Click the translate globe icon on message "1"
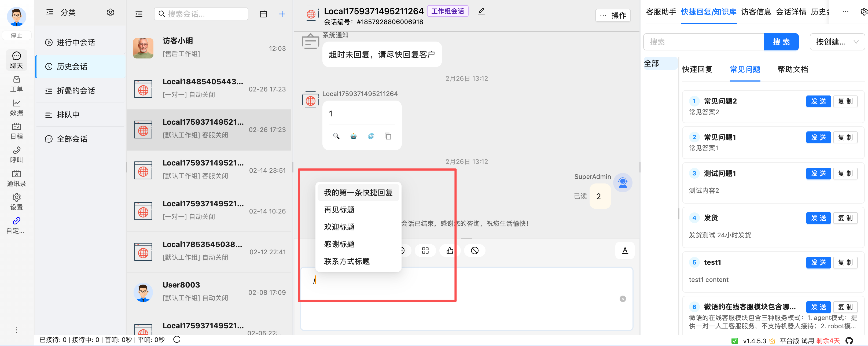The height and width of the screenshot is (346, 868). click(x=371, y=136)
